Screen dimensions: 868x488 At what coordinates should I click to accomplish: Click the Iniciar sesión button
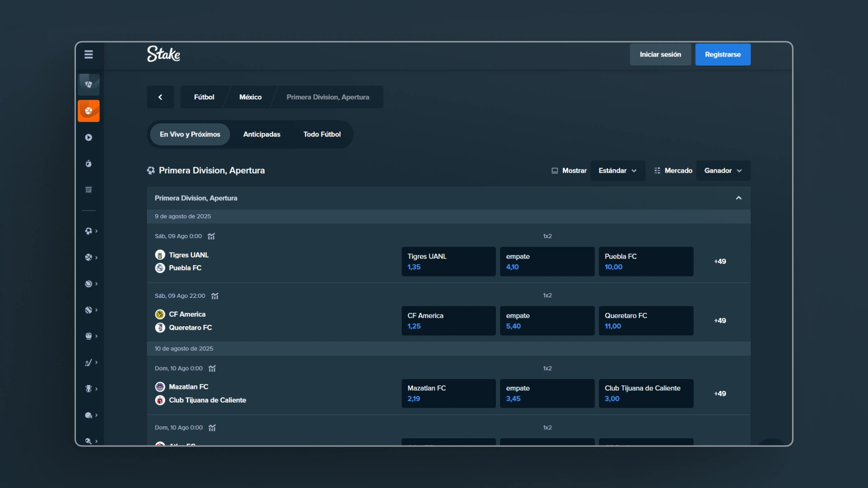tap(660, 54)
